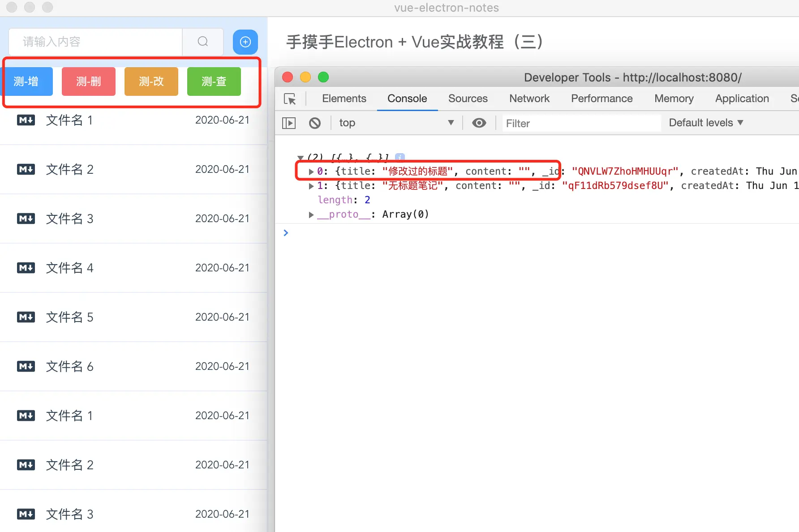Click the date next to 文件名 5
The height and width of the screenshot is (532, 799).
(x=222, y=317)
